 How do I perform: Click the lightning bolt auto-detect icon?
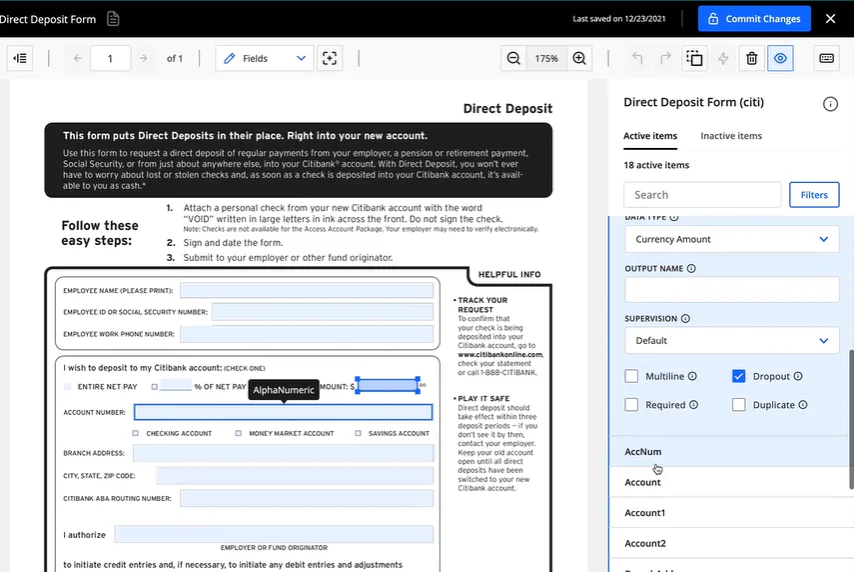(723, 58)
